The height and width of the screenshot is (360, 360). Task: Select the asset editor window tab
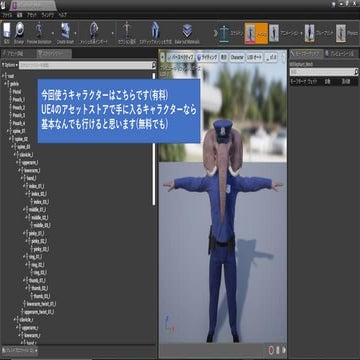(x=33, y=5)
